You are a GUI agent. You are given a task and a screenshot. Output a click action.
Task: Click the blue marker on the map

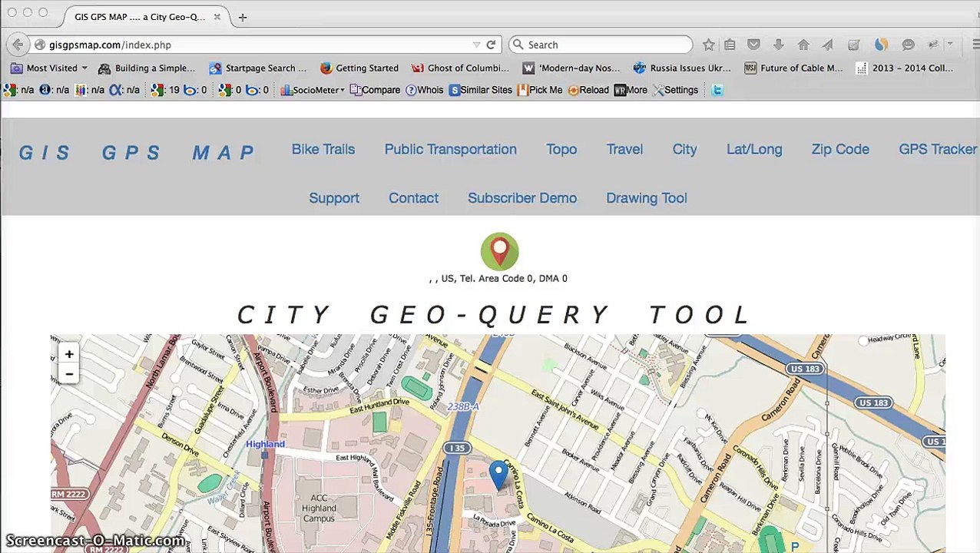(x=498, y=475)
